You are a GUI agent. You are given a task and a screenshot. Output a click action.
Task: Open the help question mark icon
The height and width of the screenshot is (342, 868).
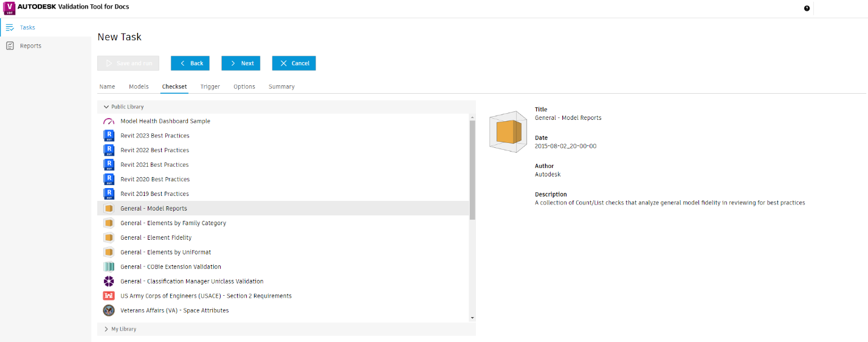tap(807, 9)
